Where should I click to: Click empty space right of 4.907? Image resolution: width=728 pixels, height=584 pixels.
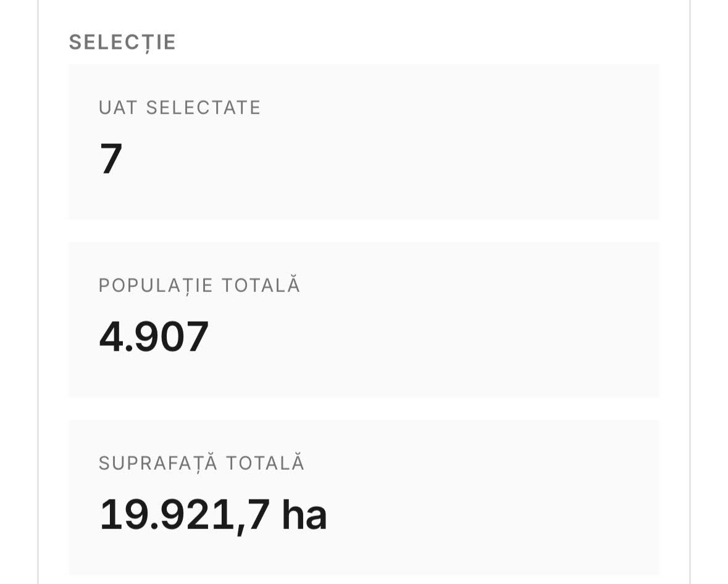tap(432, 337)
